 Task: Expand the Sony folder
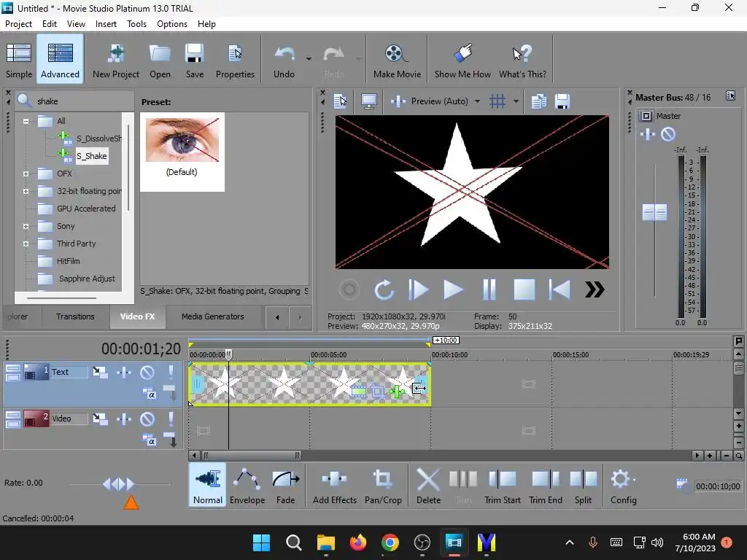[26, 226]
